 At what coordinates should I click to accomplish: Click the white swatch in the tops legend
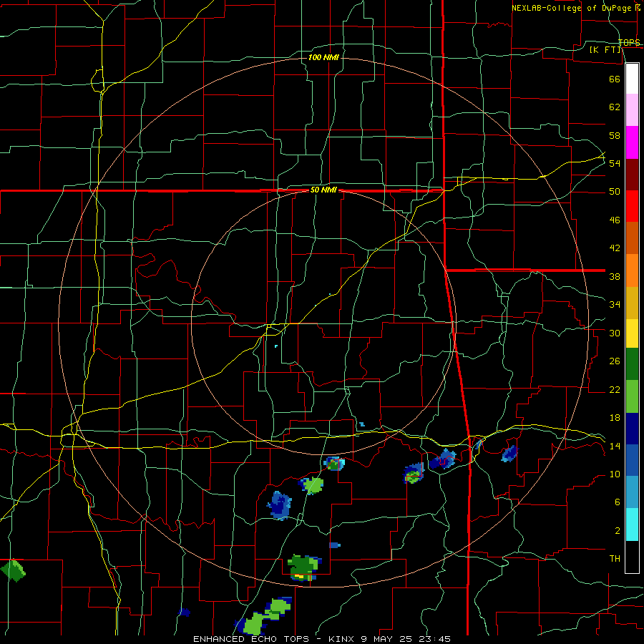[632, 79]
